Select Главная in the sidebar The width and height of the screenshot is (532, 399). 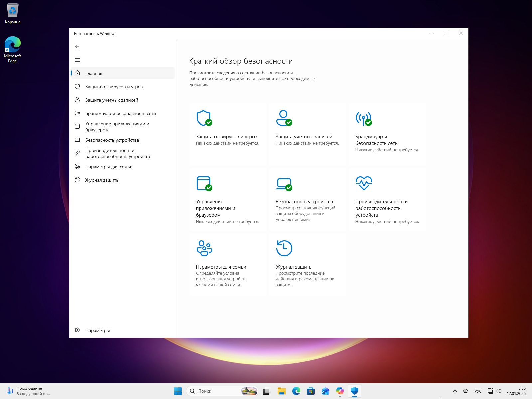tap(94, 73)
